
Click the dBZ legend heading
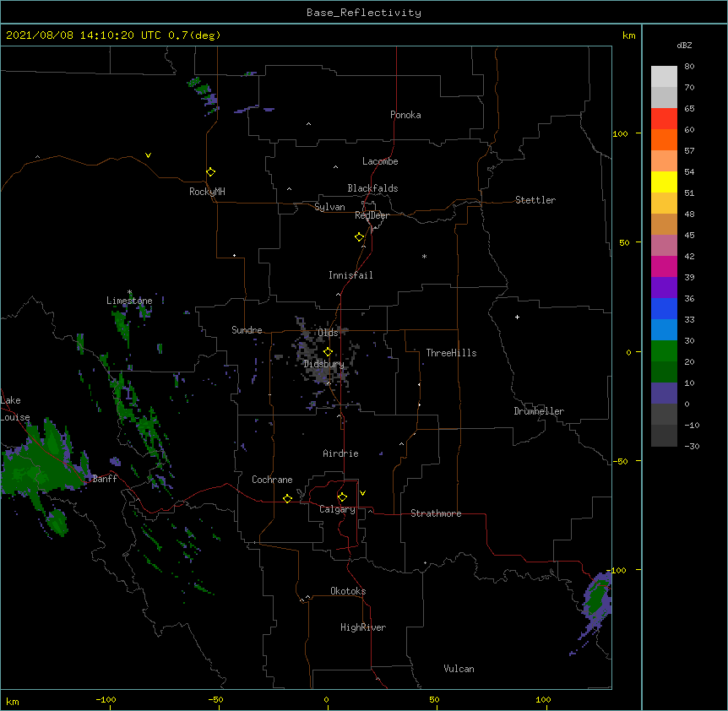point(684,46)
